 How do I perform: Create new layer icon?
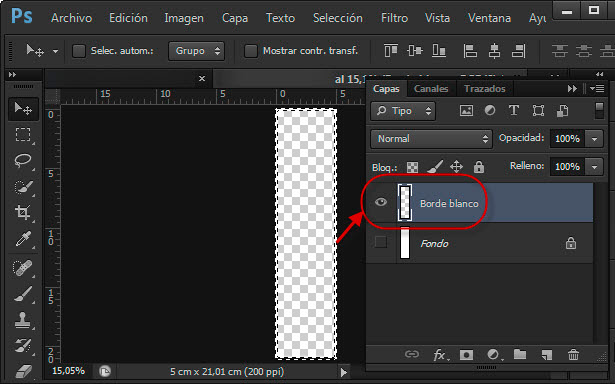546,355
